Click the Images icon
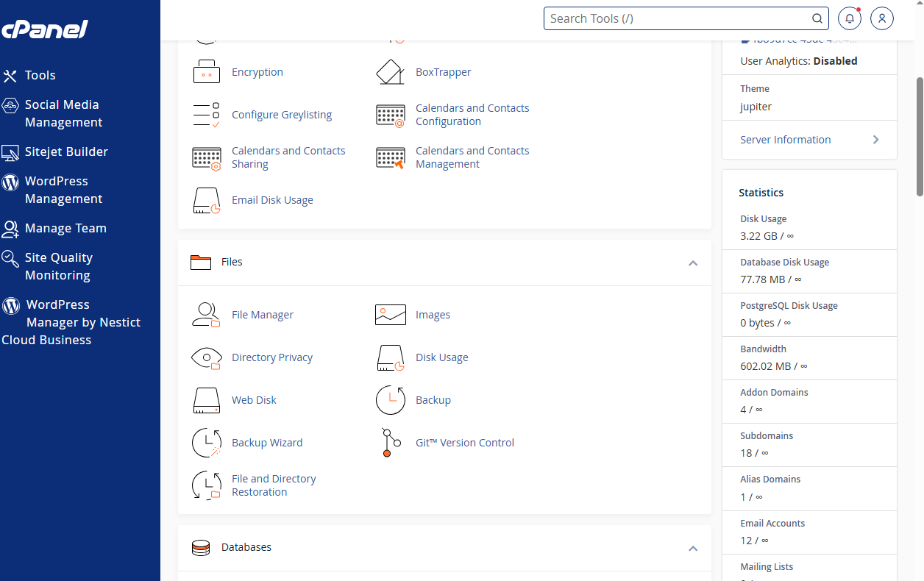Screen dimensions: 924x581 tap(390, 315)
